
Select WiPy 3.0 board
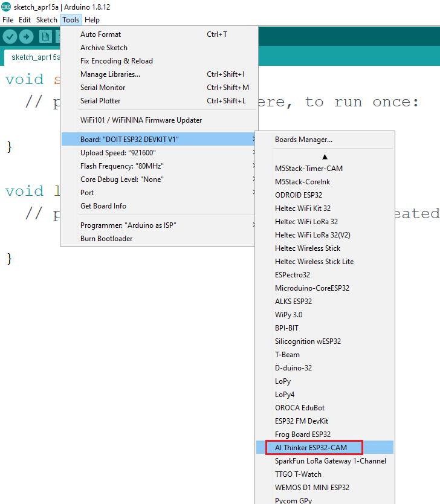click(x=325, y=315)
